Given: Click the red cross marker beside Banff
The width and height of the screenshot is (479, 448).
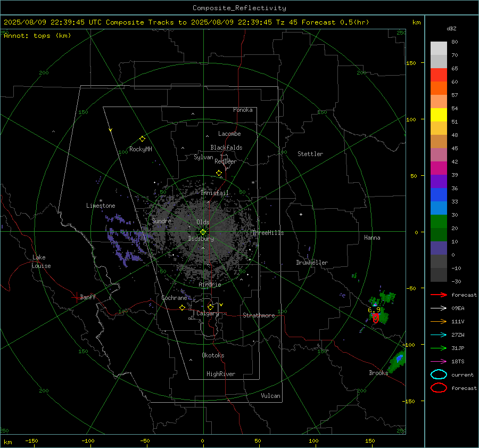Looking at the screenshot, I should (x=76, y=297).
